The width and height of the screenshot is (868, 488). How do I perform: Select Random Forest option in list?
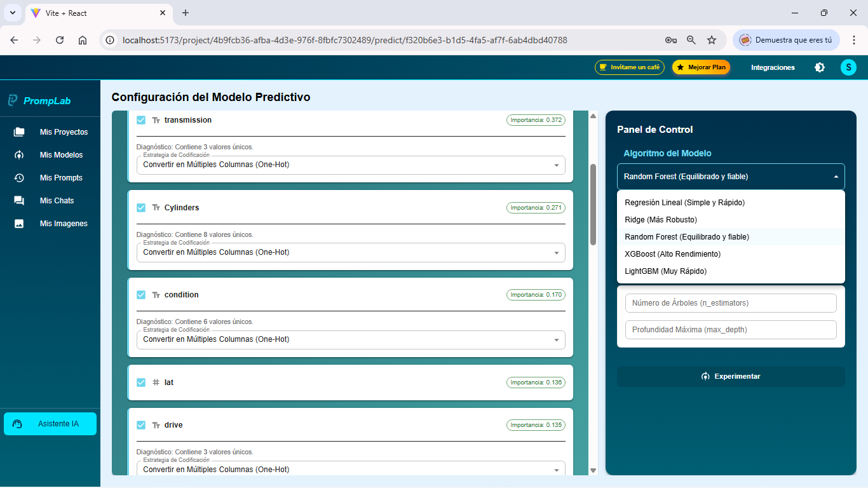click(731, 237)
